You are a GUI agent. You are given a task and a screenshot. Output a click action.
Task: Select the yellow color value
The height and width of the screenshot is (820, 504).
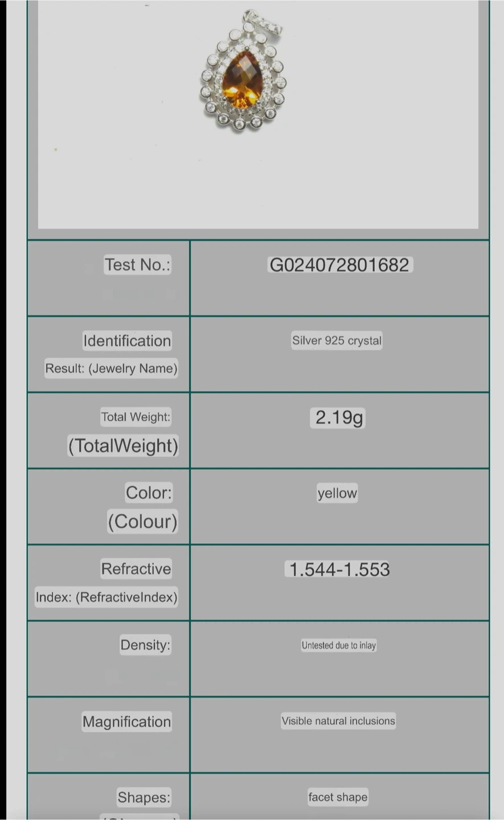click(337, 493)
